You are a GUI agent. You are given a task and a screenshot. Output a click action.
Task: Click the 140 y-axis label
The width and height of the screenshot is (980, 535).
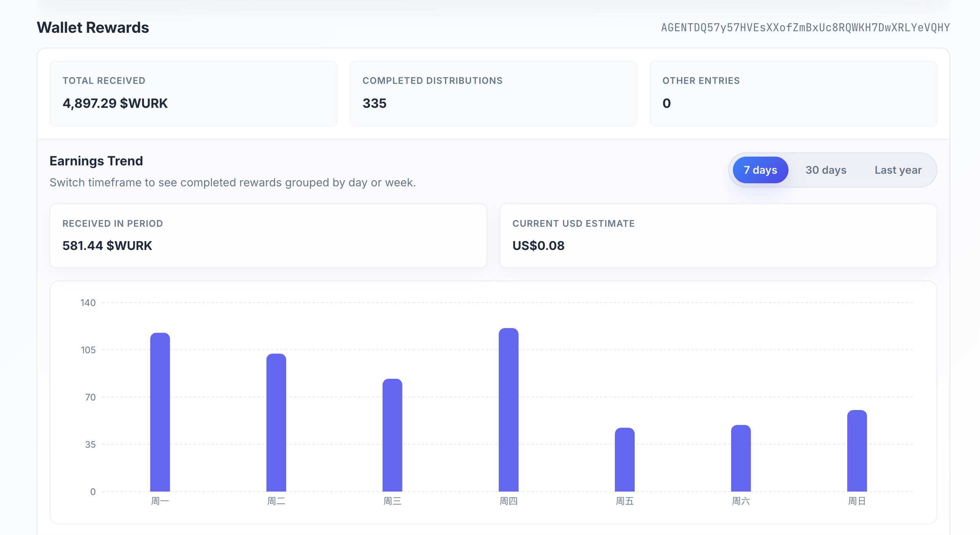(88, 303)
